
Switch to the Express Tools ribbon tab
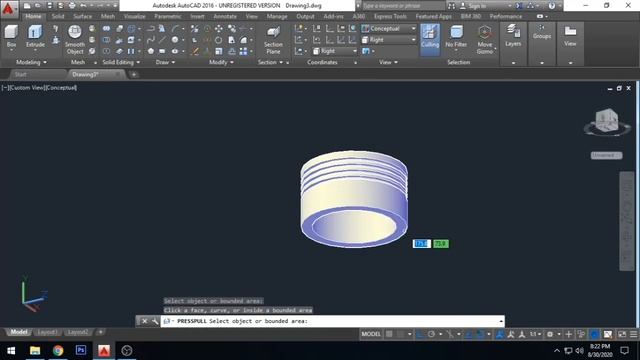(x=390, y=16)
